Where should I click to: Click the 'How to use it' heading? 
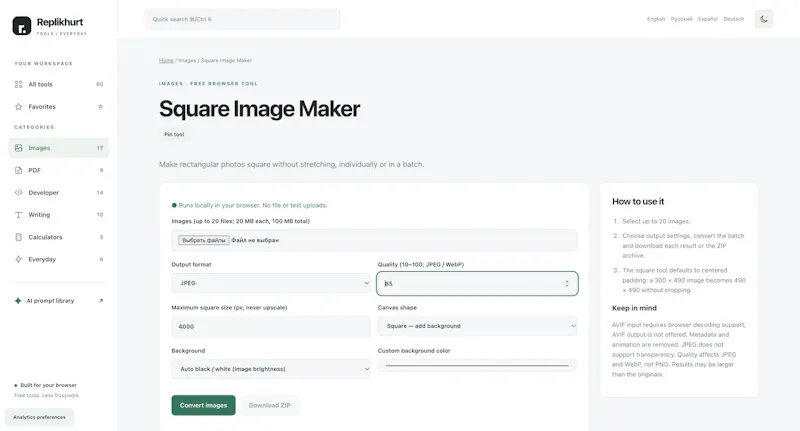(x=638, y=201)
